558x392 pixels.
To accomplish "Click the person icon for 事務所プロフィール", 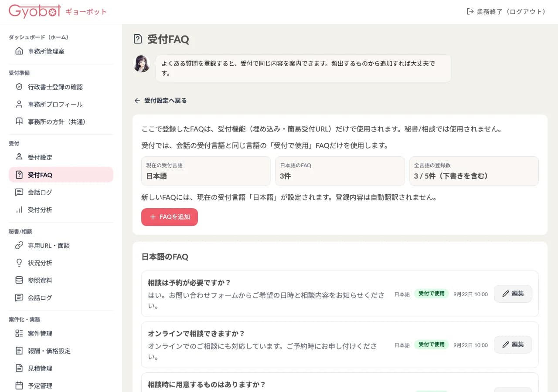I will pyautogui.click(x=19, y=104).
